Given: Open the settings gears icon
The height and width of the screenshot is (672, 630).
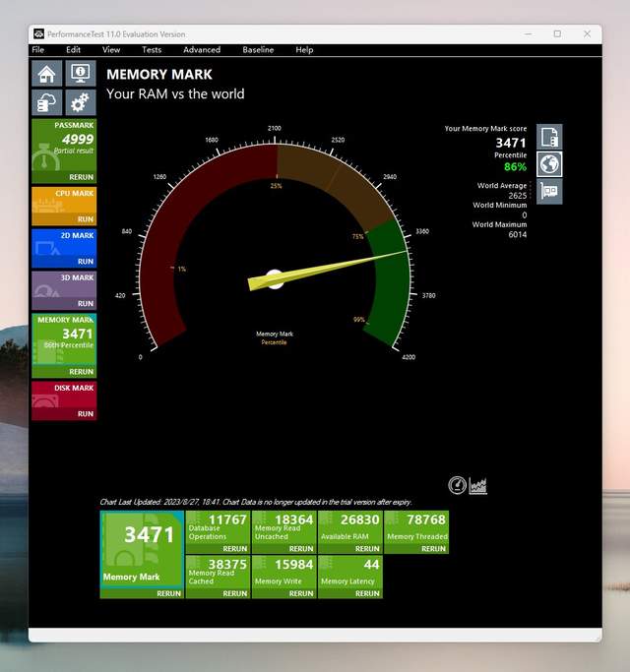Looking at the screenshot, I should point(81,102).
